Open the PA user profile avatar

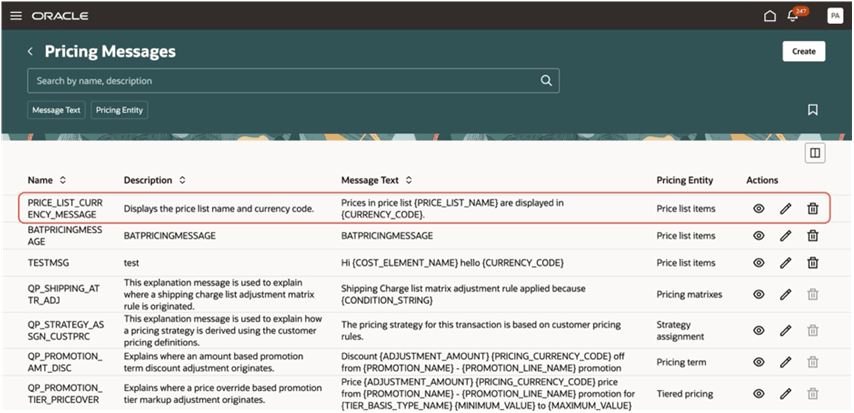coord(834,16)
